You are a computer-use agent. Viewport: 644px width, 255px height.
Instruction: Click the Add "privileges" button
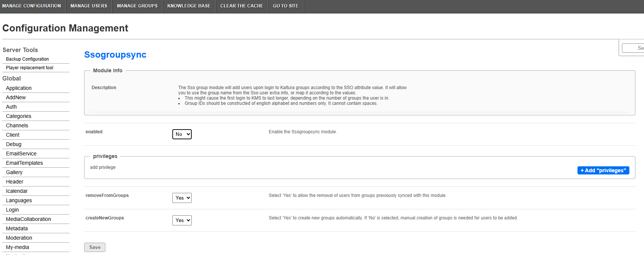603,170
